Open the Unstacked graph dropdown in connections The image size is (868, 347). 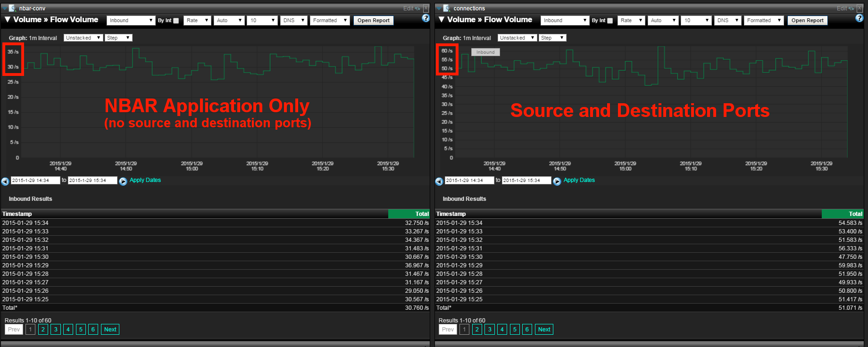point(517,38)
